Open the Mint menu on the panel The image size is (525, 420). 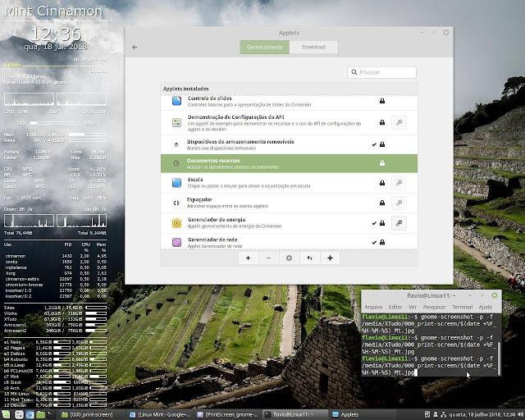(x=6, y=414)
